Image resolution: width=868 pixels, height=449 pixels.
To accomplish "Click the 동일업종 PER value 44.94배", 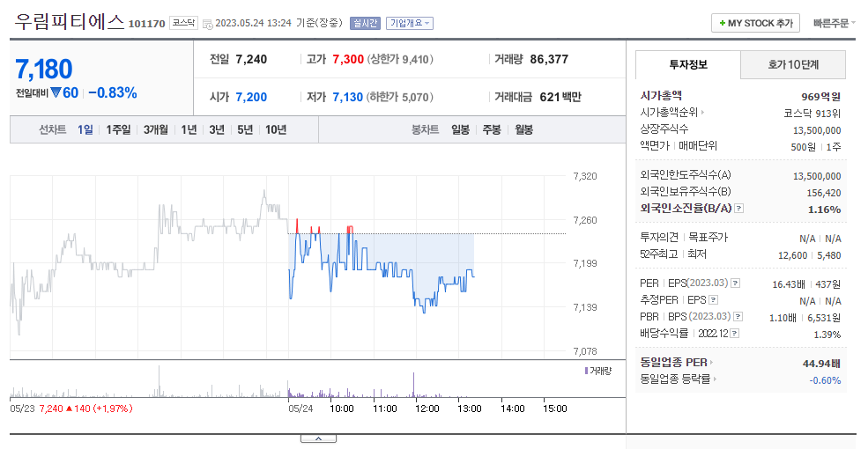I will pos(821,364).
